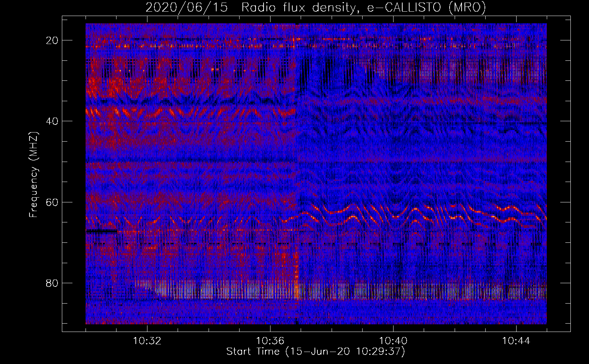Click the frequency tick label "20"
This screenshot has height=364, width=589.
pos(52,40)
